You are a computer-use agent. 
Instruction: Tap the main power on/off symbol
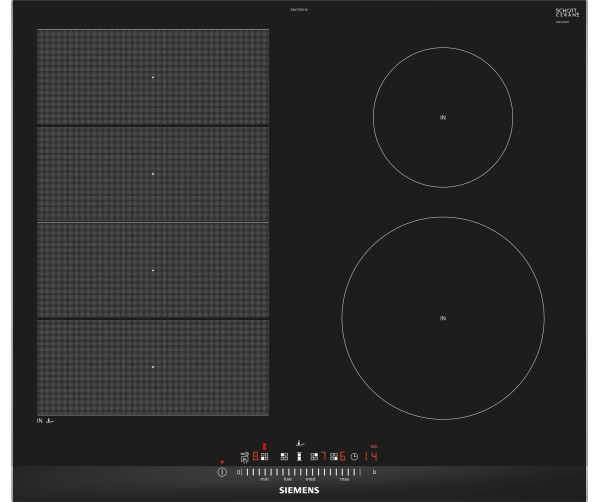click(x=222, y=472)
